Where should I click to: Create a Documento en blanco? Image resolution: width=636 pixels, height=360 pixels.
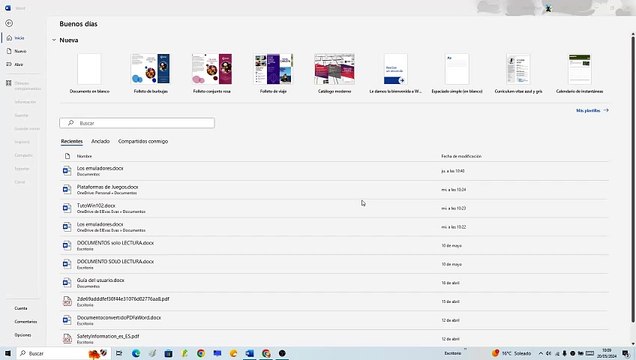tap(89, 73)
